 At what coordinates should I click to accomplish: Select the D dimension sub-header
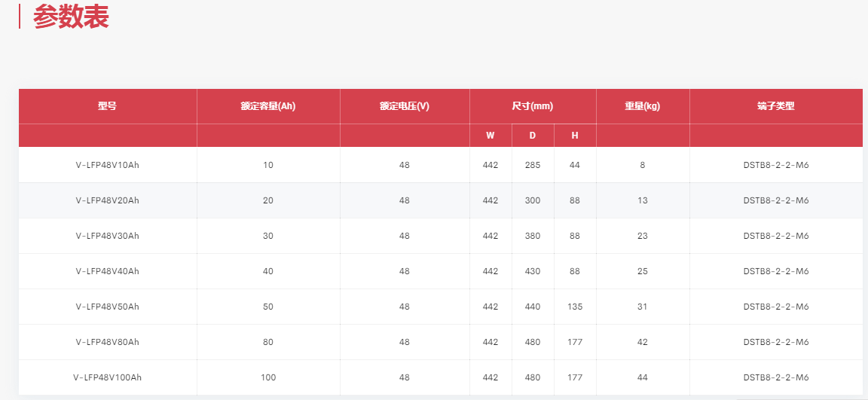pyautogui.click(x=533, y=136)
